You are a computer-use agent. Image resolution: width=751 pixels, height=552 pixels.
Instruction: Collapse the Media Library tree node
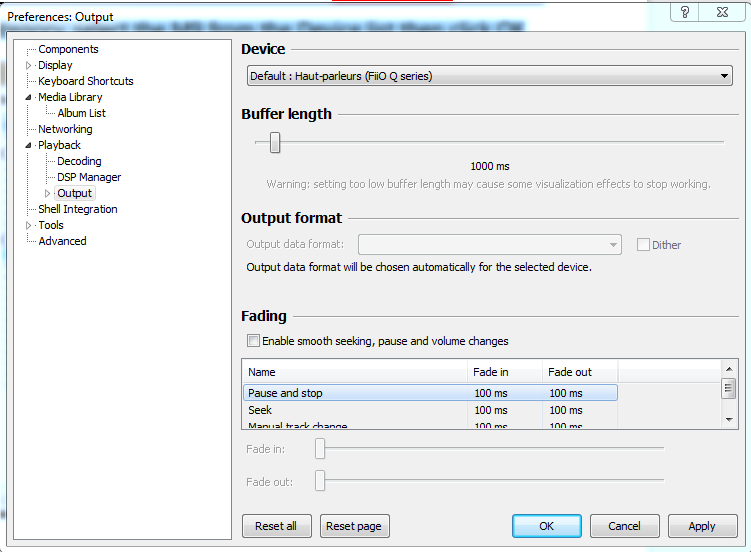coord(28,97)
